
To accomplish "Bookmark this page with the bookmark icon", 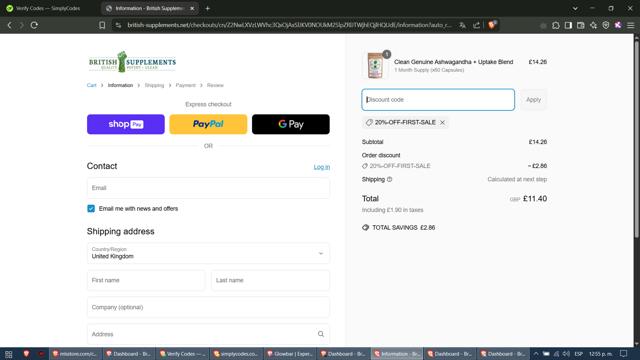I will (102, 25).
